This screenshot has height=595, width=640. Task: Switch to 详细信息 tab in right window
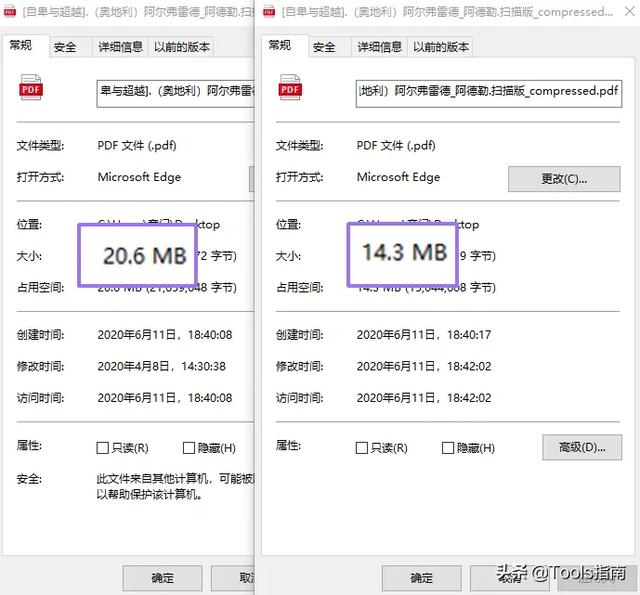(380, 47)
